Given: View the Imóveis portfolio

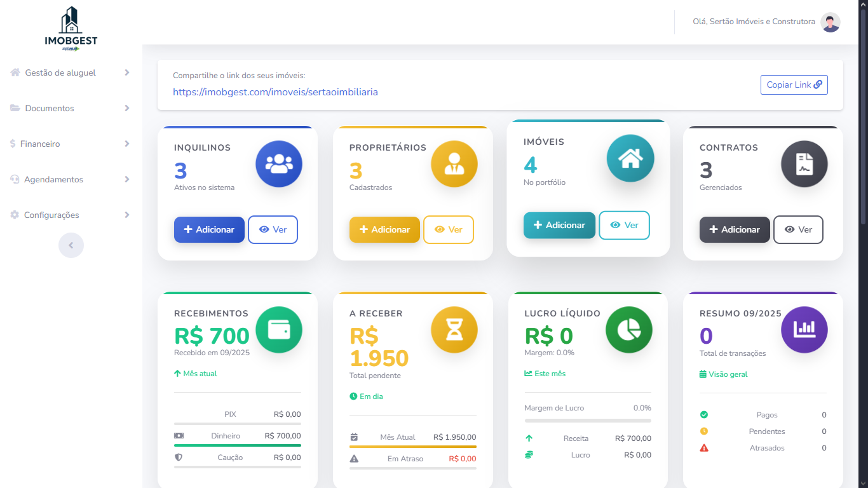Looking at the screenshot, I should (x=624, y=225).
